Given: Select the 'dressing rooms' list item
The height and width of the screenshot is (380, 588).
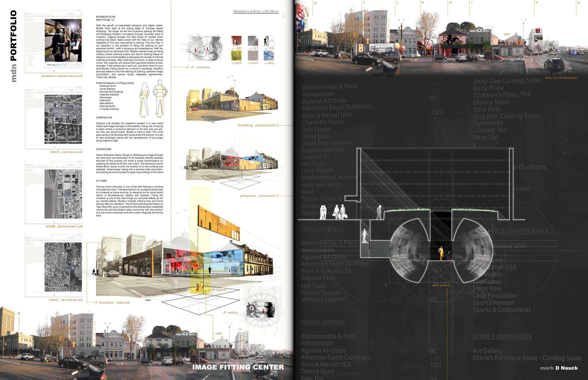Looking at the screenshot, I should (108, 86).
